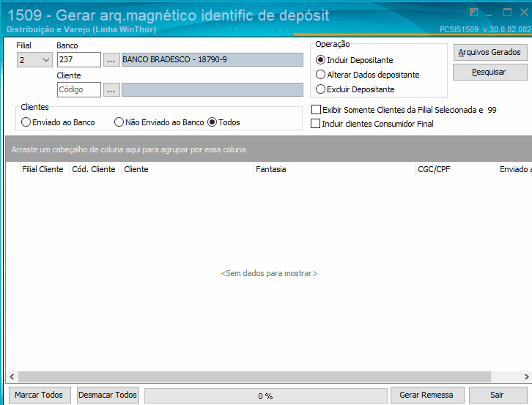Select Alterar Dados depositante operation

367,75
